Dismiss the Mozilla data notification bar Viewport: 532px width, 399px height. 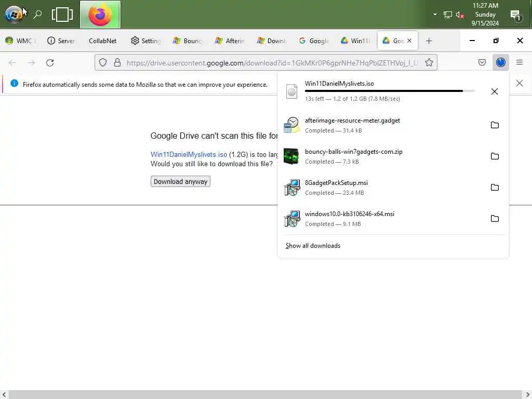pos(520,83)
